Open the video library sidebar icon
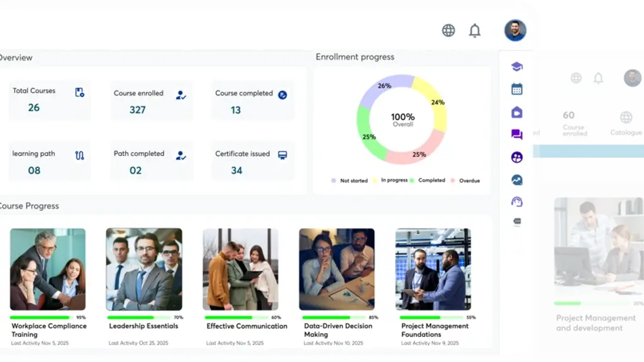 click(517, 112)
